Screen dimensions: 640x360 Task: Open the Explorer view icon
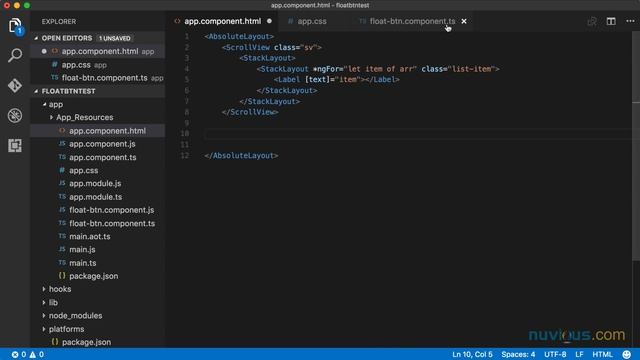pyautogui.click(x=15, y=25)
